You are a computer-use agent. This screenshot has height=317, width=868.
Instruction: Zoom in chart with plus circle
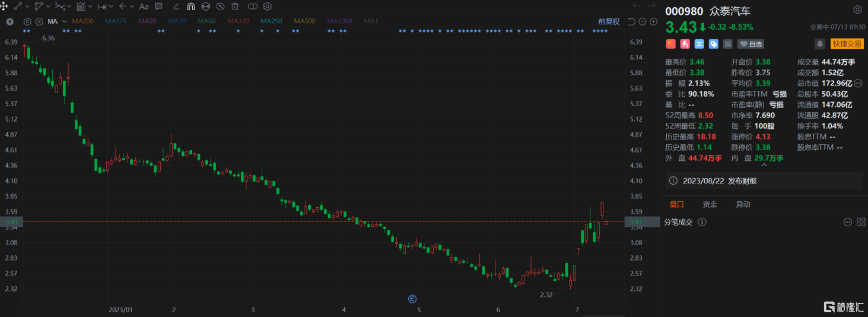coord(653,21)
